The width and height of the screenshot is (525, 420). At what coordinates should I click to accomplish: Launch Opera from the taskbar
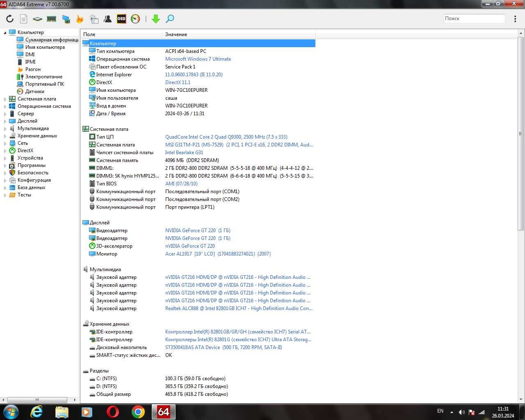click(x=113, y=412)
